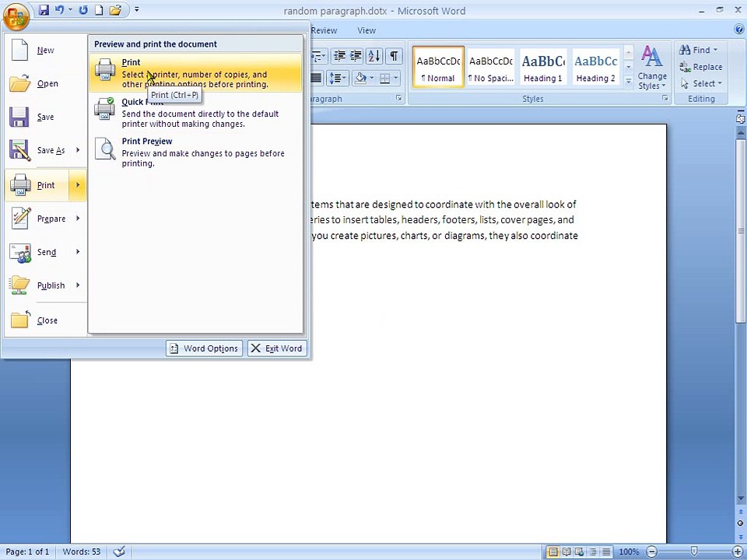Create new blank document from Quick Access icon
747x560 pixels.
click(99, 9)
